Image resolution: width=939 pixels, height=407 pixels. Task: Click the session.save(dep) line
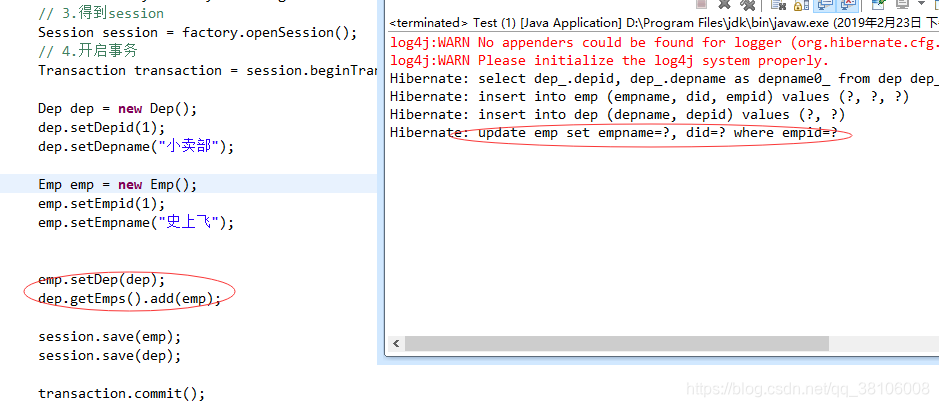click(x=110, y=356)
